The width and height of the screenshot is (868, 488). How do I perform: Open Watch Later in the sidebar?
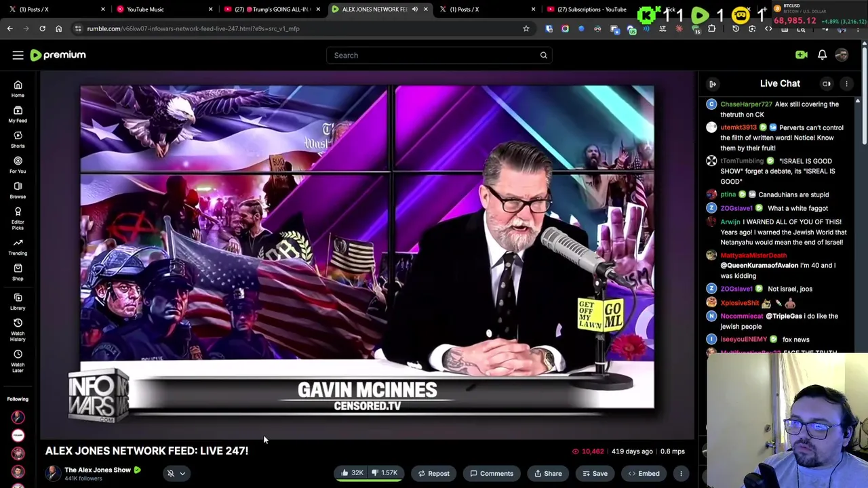point(18,361)
